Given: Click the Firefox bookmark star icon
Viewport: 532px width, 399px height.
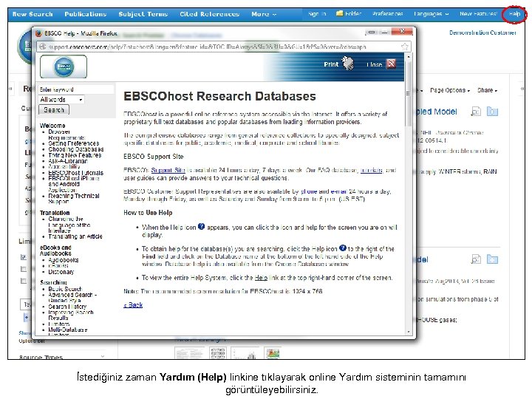Looking at the screenshot, I should 404,47.
